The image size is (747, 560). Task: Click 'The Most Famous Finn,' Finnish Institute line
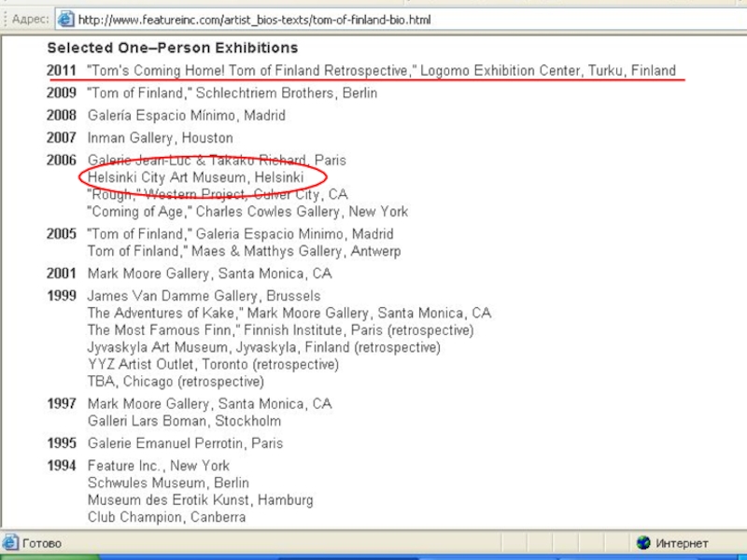pos(280,330)
